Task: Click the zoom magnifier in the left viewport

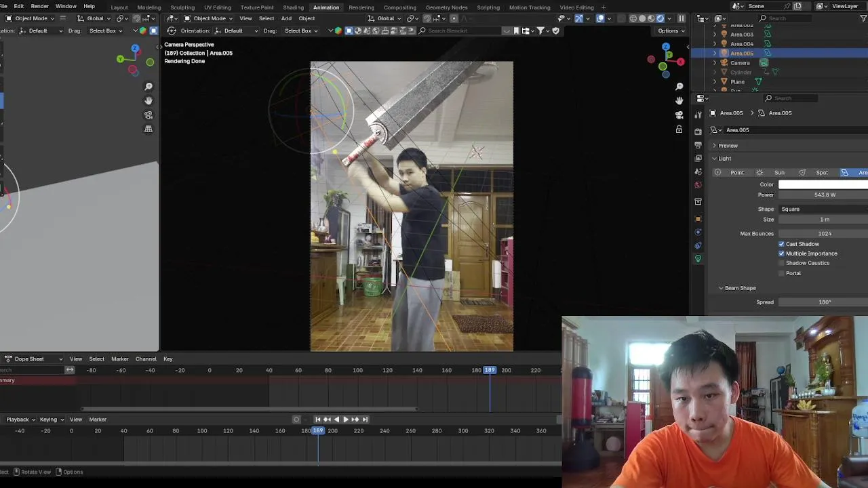Action: click(149, 86)
